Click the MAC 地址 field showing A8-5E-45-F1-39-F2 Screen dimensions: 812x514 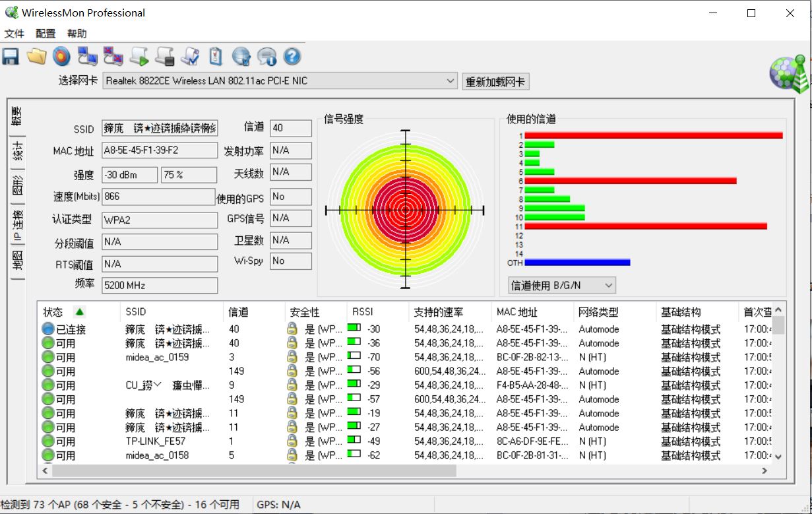[x=160, y=150]
